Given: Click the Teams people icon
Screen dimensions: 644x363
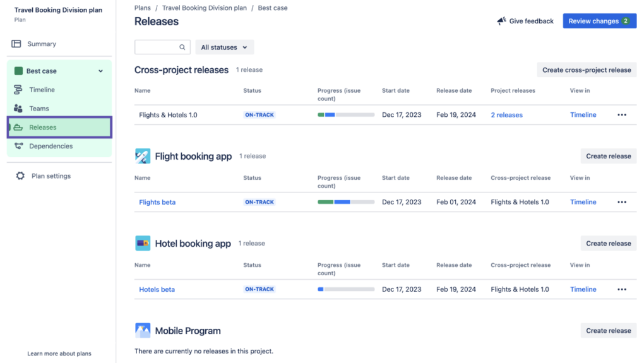Looking at the screenshot, I should 18,109.
